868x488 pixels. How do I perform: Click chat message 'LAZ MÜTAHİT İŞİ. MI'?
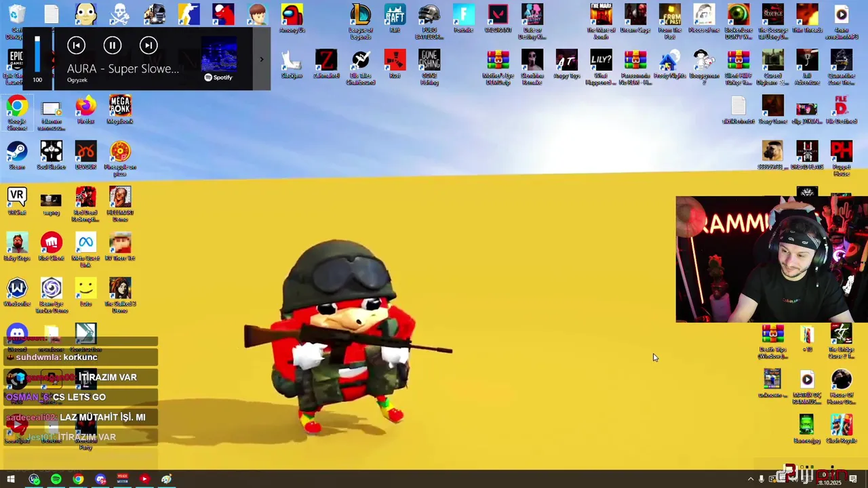point(102,418)
